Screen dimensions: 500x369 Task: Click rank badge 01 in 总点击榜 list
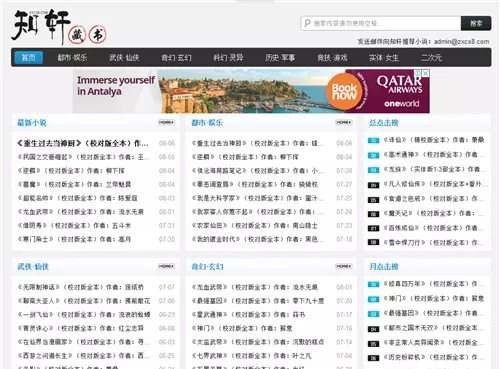click(x=373, y=141)
